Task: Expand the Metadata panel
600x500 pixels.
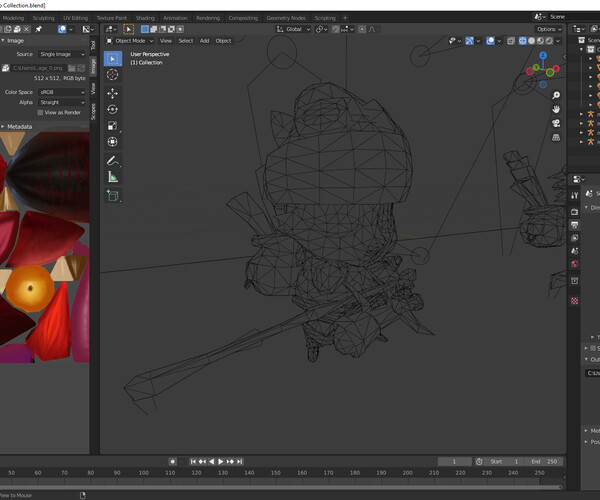Action: [20, 127]
